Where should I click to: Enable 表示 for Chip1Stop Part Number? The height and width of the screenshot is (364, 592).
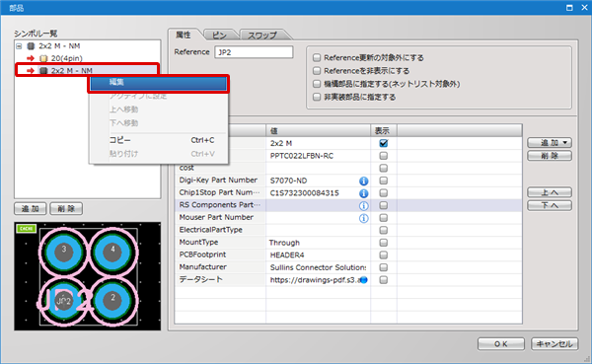(383, 193)
